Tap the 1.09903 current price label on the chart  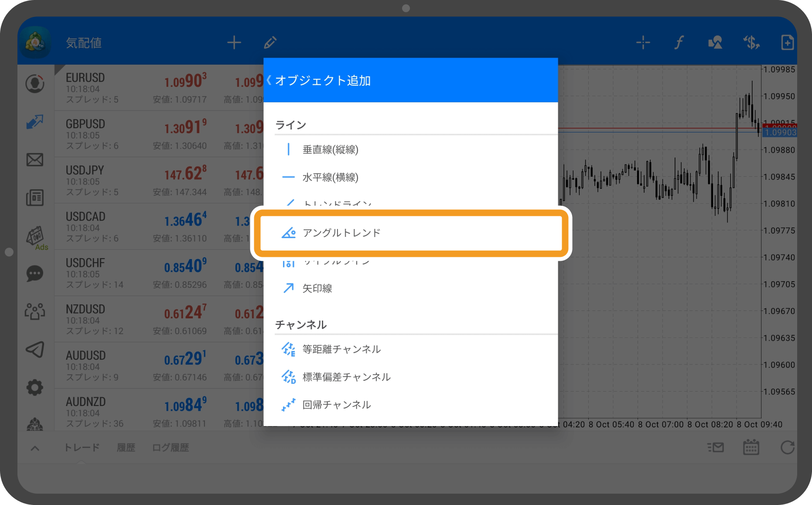pyautogui.click(x=780, y=133)
